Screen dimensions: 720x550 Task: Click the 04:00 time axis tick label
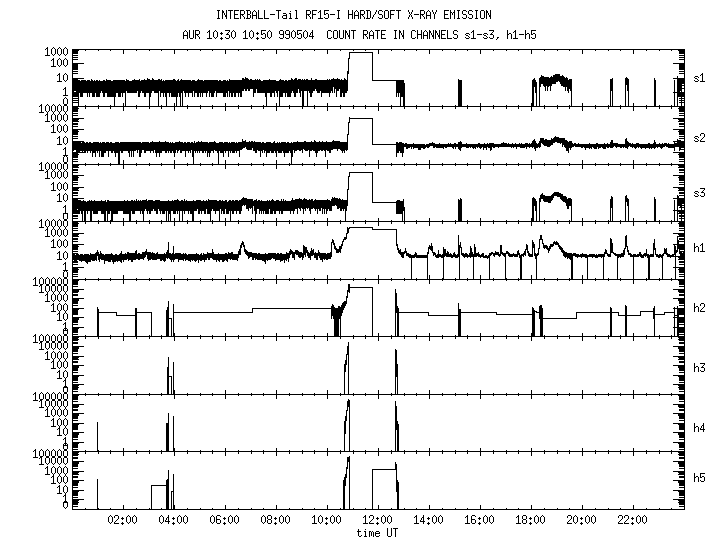coord(173,520)
